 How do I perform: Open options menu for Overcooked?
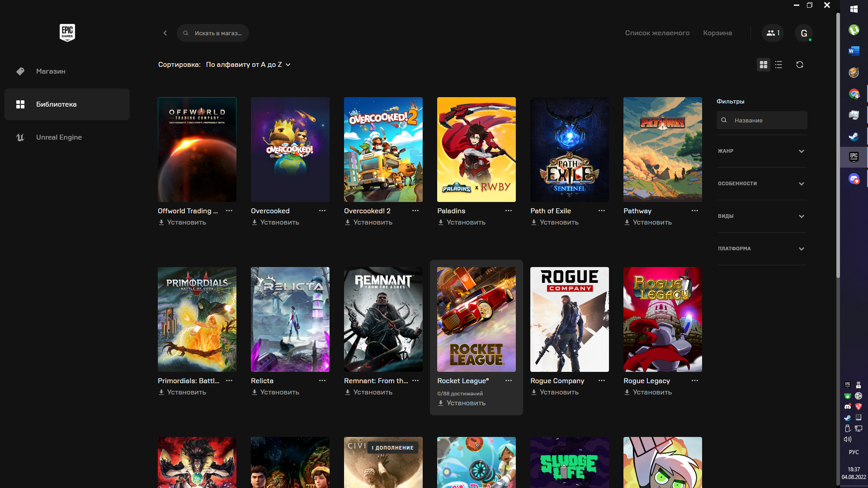(322, 211)
